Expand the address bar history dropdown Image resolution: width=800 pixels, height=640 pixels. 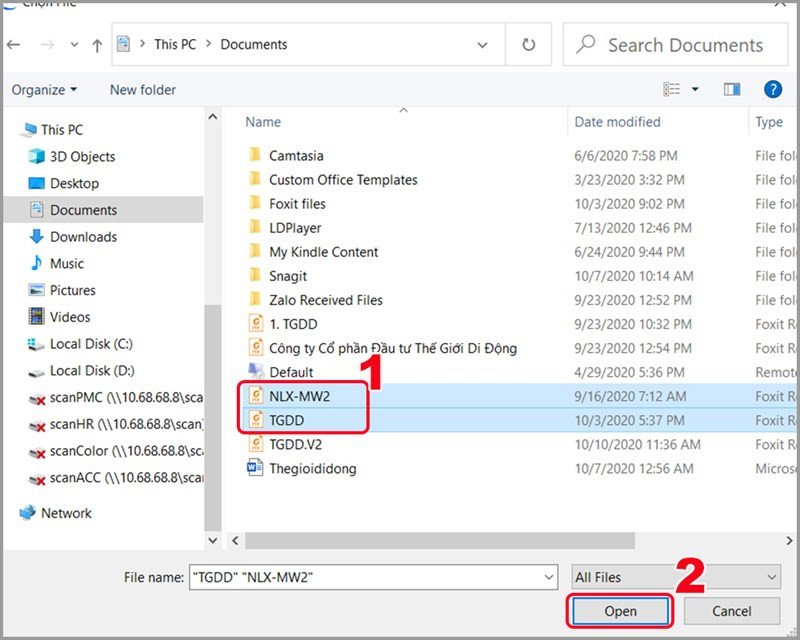[x=481, y=44]
